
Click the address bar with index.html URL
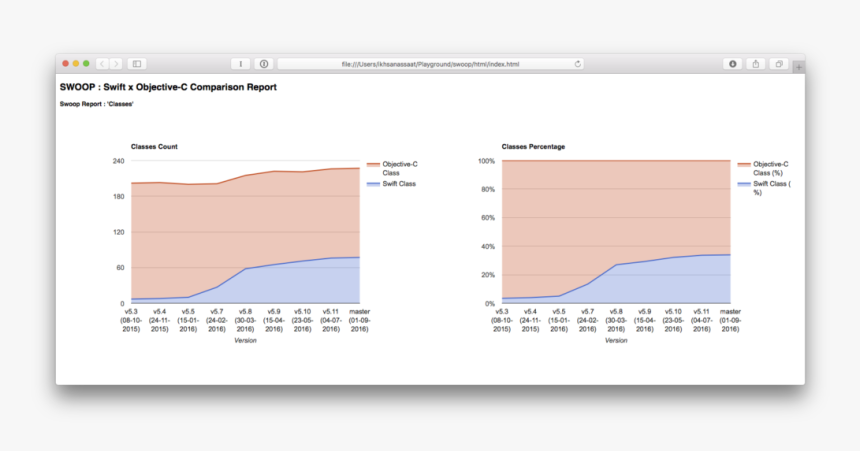[430, 64]
